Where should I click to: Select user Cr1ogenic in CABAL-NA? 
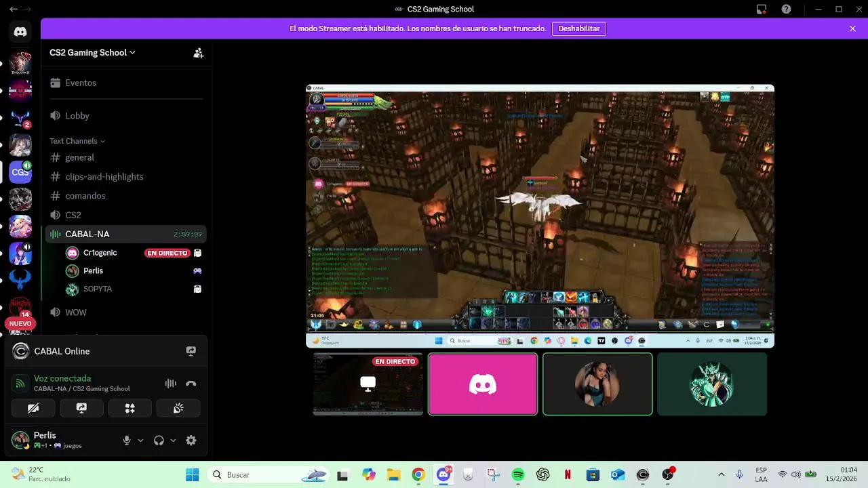point(100,253)
